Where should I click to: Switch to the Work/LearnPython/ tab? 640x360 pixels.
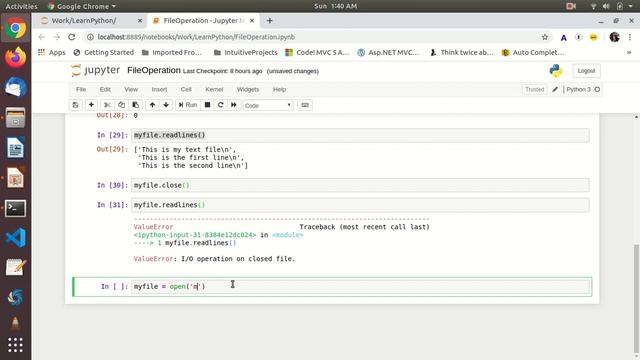tap(84, 20)
